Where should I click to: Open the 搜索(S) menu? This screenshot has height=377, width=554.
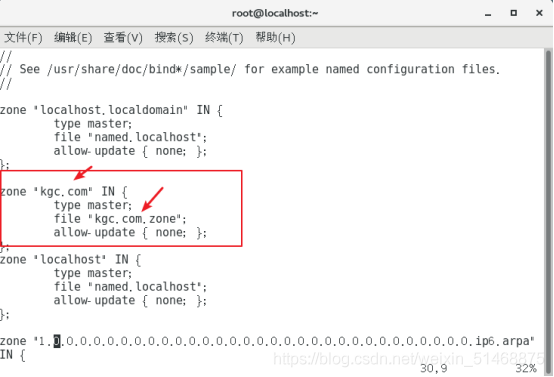coord(174,37)
